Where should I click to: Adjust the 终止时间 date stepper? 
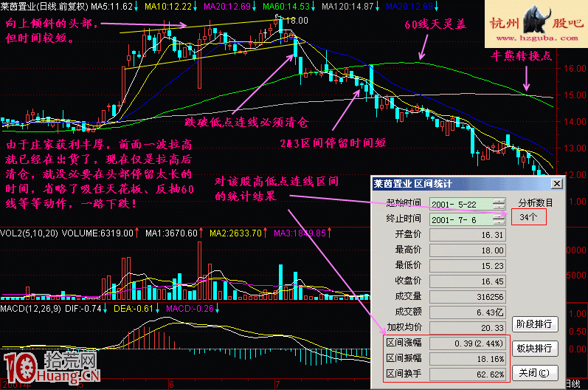[499, 219]
